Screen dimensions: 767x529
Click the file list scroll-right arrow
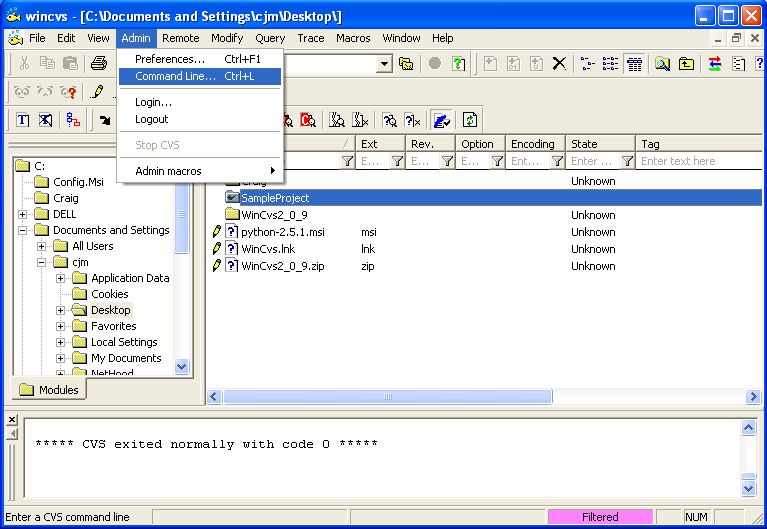(753, 396)
